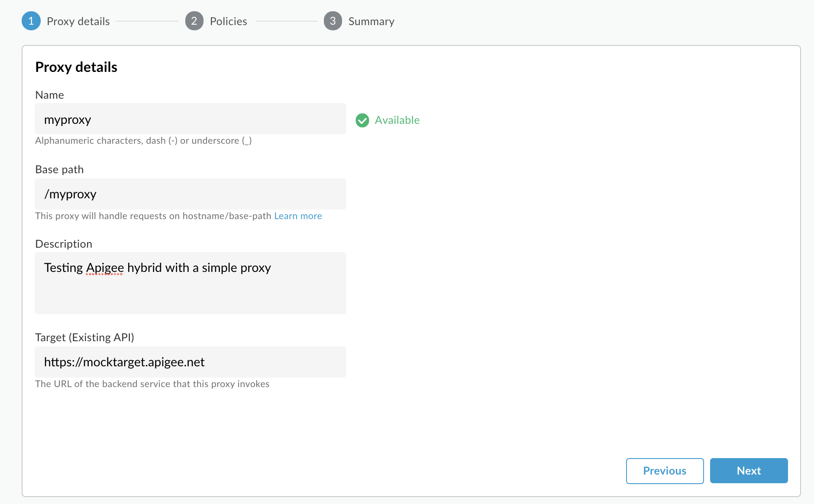The width and height of the screenshot is (814, 504).
Task: Click the Description text area
Action: coord(191,284)
